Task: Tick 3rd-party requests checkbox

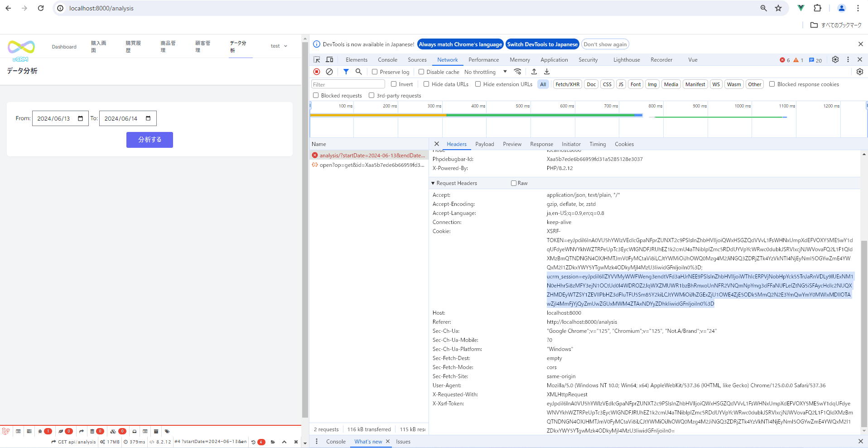Action: pos(371,95)
